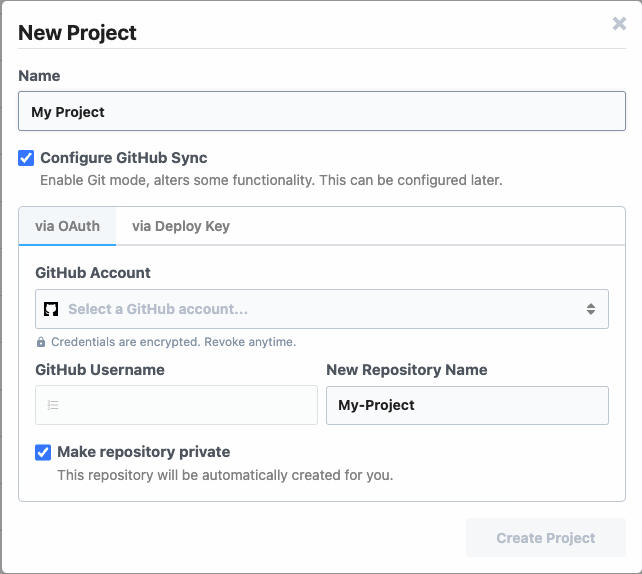
Task: Click the 'Make repository private' label text
Action: click(x=143, y=452)
